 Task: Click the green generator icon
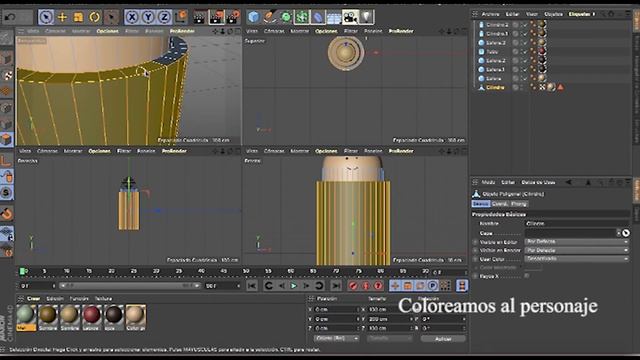coord(286,17)
